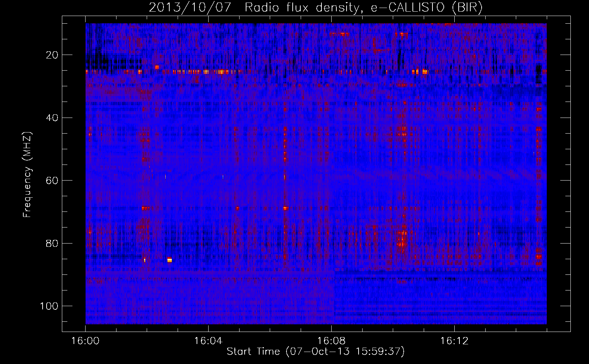Select the 16:08 time tick label

pyautogui.click(x=331, y=341)
